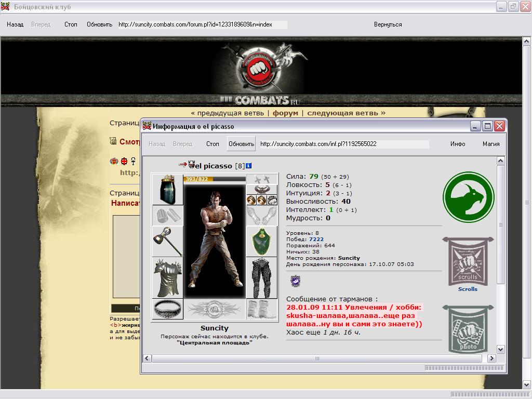
Task: Click the war hammer weapon slot
Action: point(167,241)
